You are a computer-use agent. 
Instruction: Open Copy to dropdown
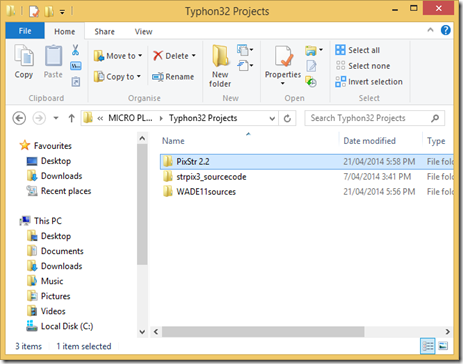pos(117,77)
